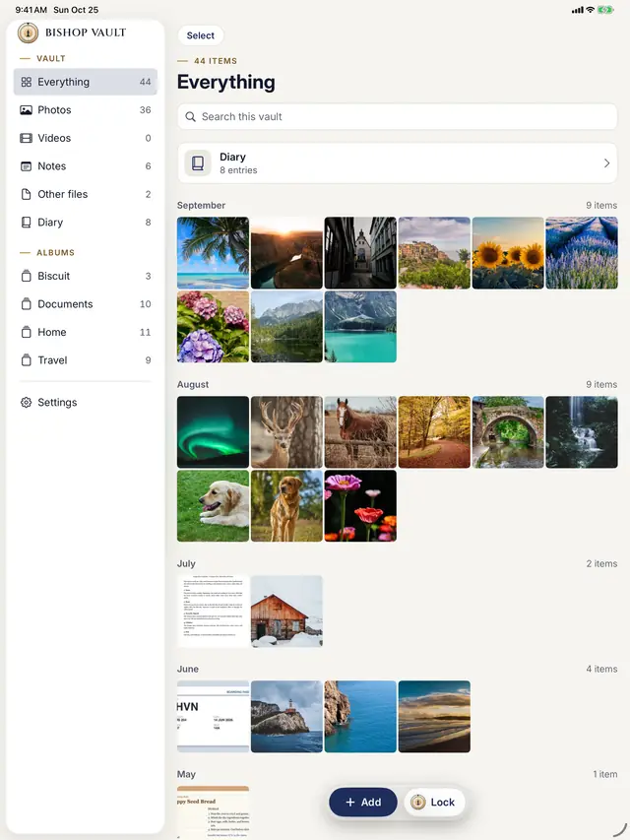Open the green aurora photo
The height and width of the screenshot is (840, 630).
click(214, 431)
